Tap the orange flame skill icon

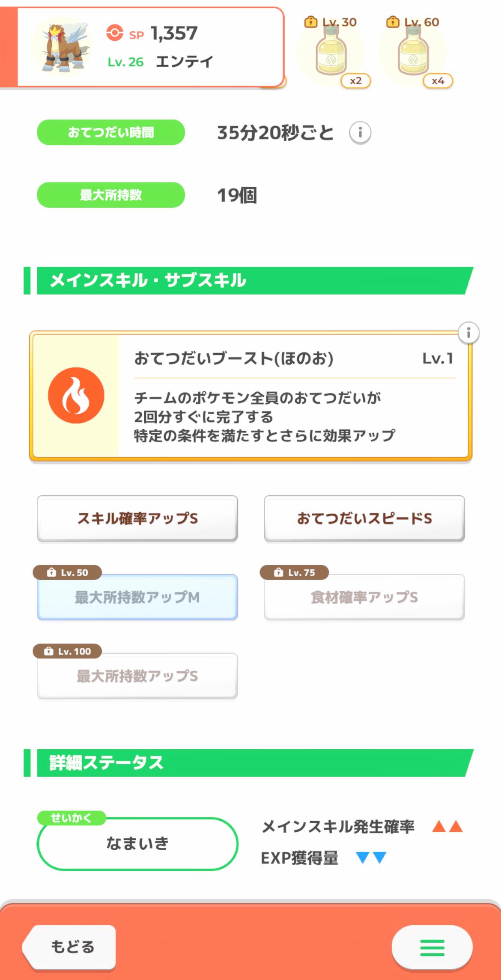(76, 395)
